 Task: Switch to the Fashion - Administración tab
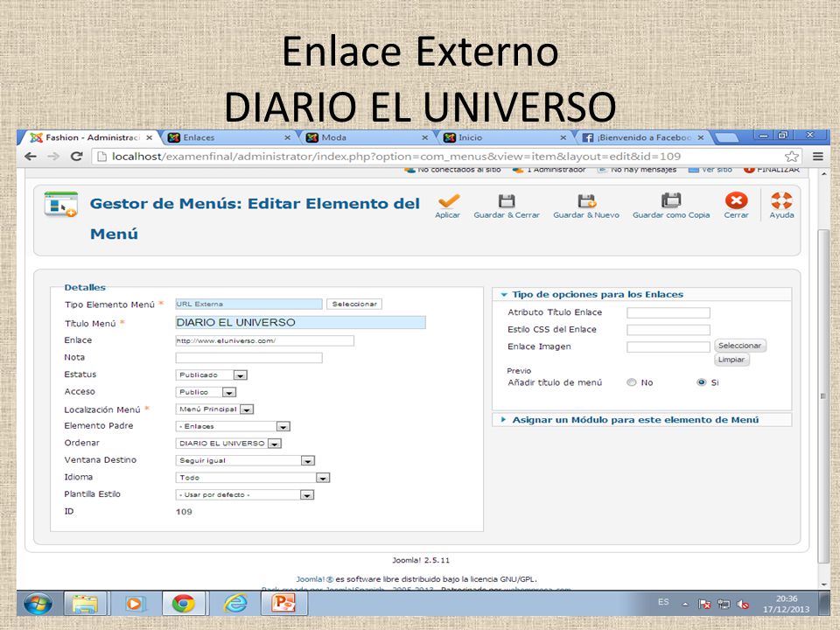click(x=91, y=137)
